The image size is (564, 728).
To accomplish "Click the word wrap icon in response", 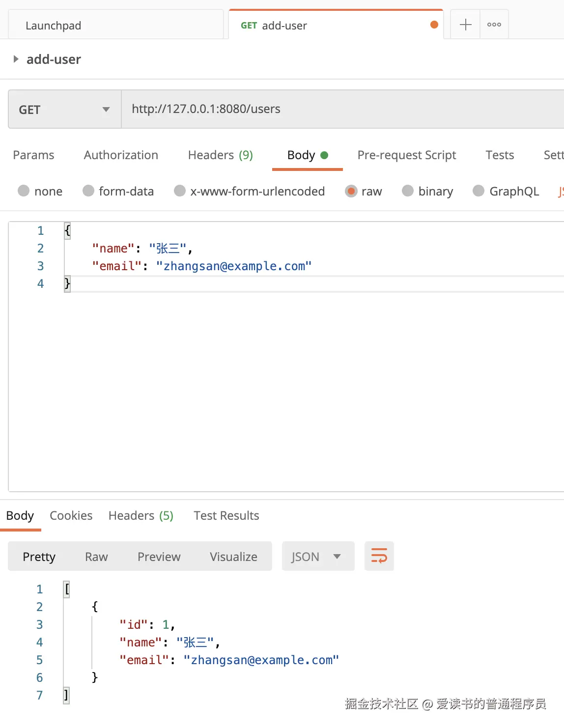I will (x=379, y=556).
